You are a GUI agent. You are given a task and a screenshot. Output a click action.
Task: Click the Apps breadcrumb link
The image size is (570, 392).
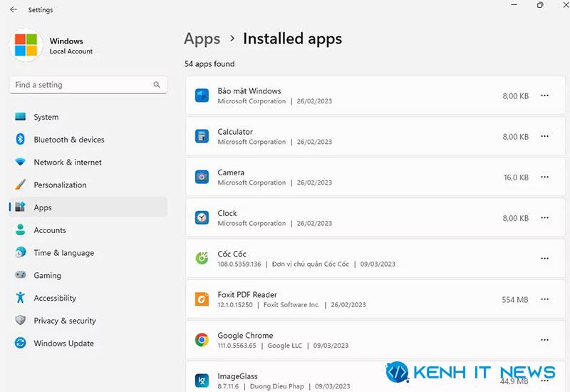click(x=202, y=39)
